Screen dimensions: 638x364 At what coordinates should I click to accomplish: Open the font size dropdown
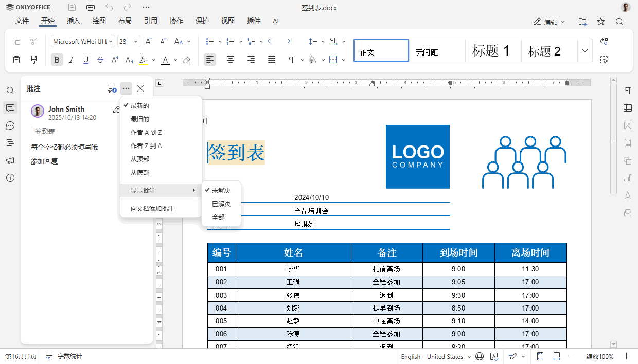136,41
